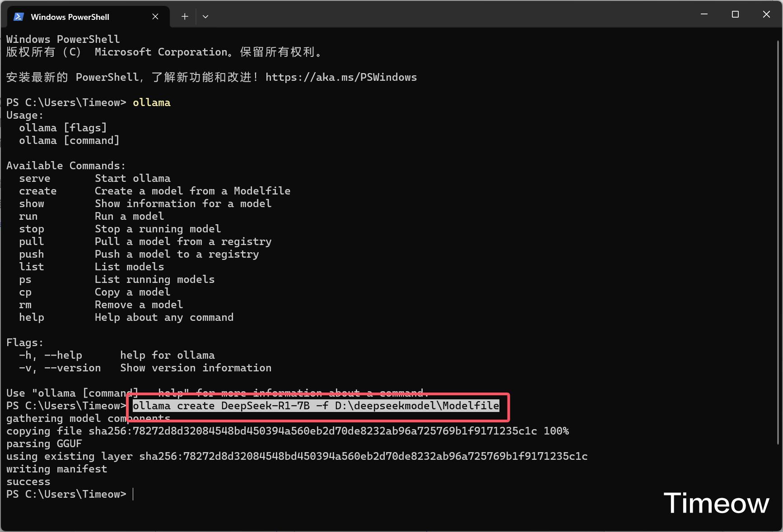Click the 'serve' command name
Viewport: 783px width, 532px height.
pyautogui.click(x=35, y=178)
